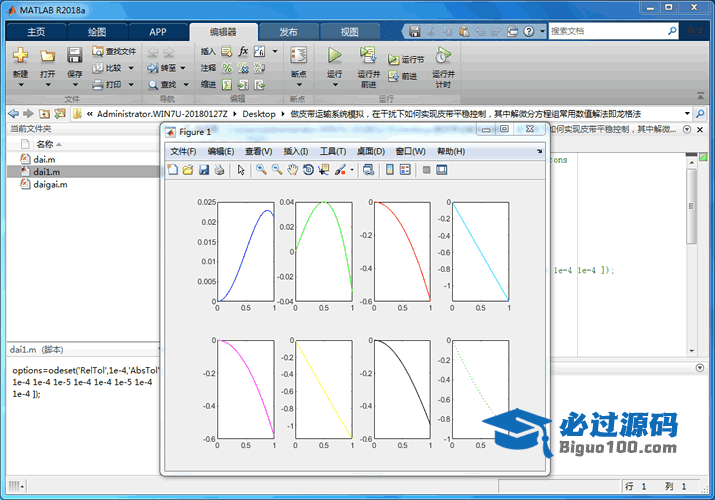The width and height of the screenshot is (715, 500).
Task: Switch to the Home (主页) tab
Action: pyautogui.click(x=36, y=32)
